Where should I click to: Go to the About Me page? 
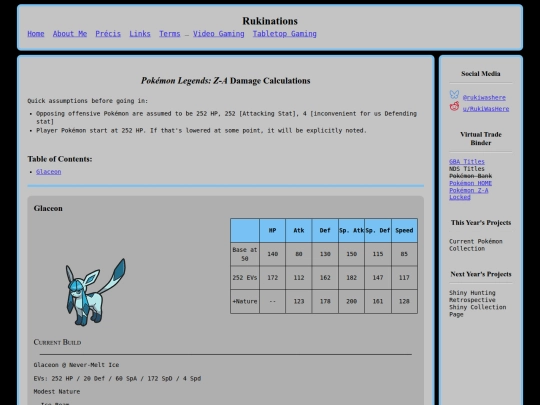pyautogui.click(x=70, y=34)
